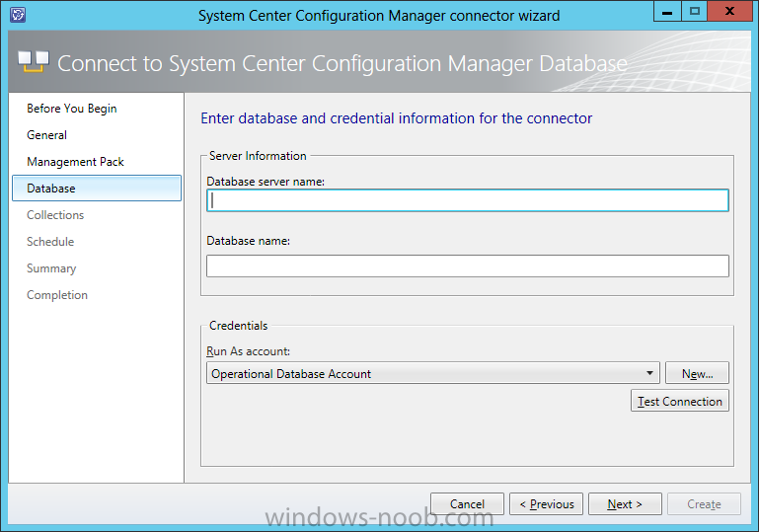Click the 'Database name:' label
The width and height of the screenshot is (759, 532).
(x=249, y=241)
